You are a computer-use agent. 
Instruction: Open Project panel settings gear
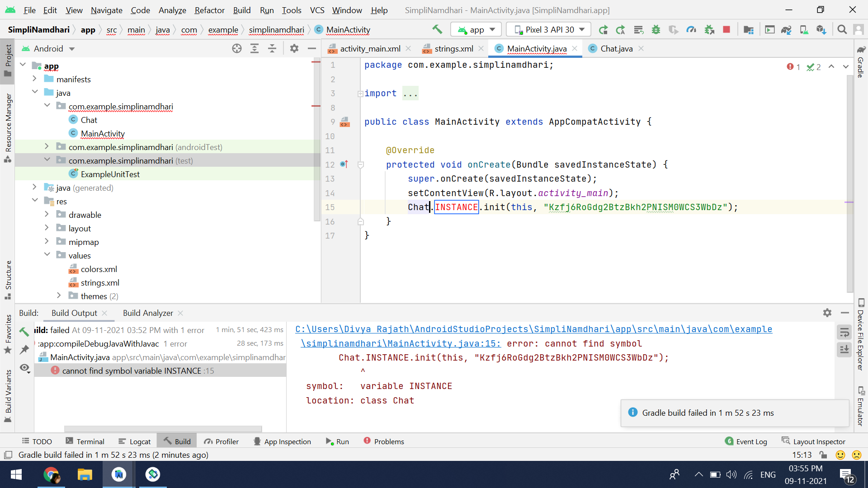point(294,48)
